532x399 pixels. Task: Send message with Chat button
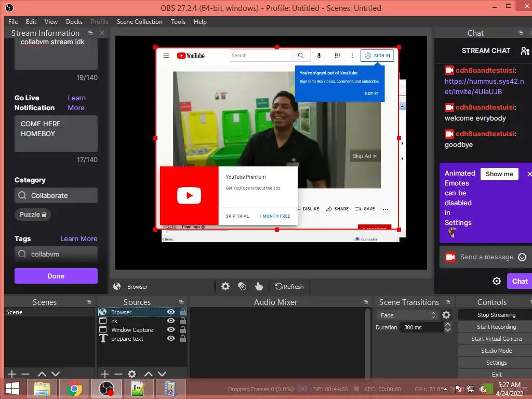click(x=520, y=281)
